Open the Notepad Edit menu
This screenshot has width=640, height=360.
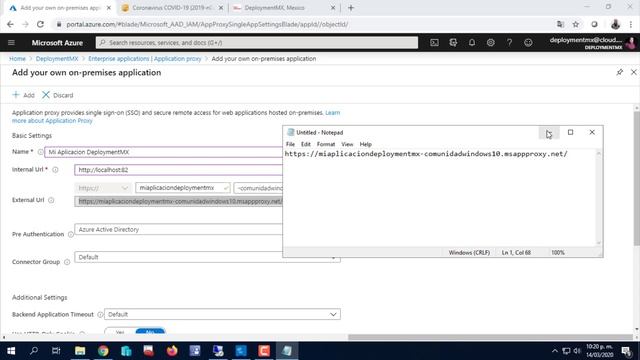click(x=306, y=144)
